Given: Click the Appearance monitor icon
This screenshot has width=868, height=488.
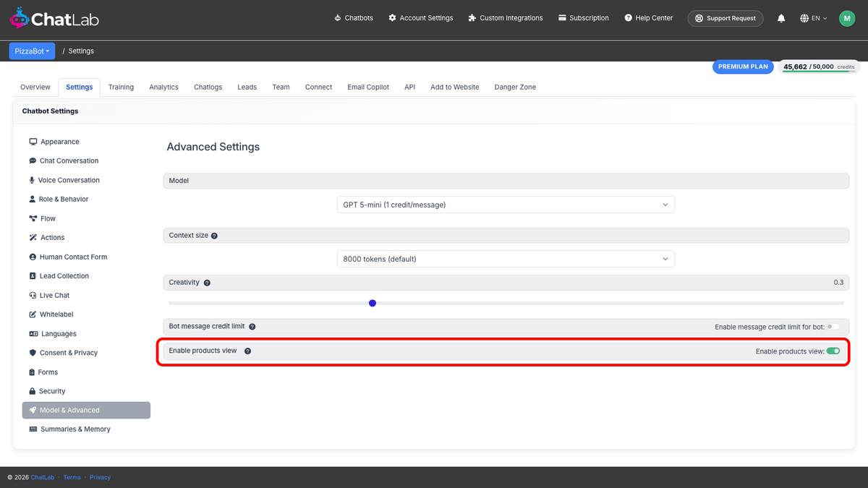Looking at the screenshot, I should pyautogui.click(x=33, y=142).
